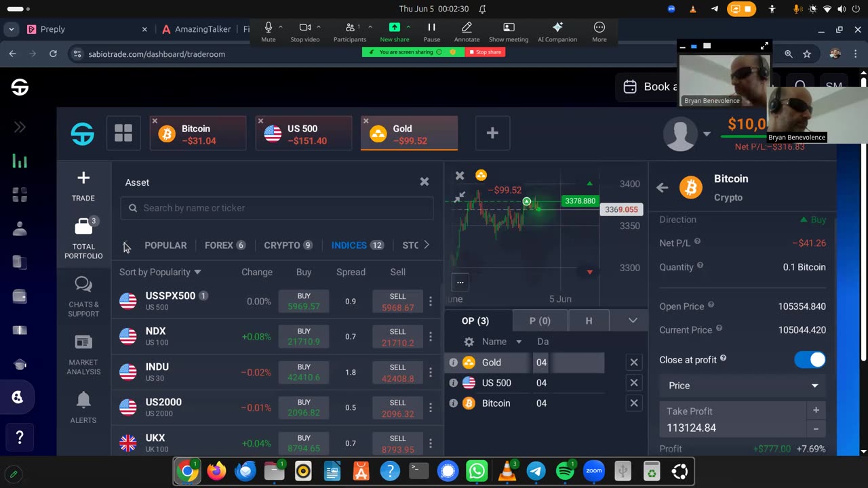The width and height of the screenshot is (868, 488).
Task: Select the INDICES category tab
Action: tap(357, 245)
